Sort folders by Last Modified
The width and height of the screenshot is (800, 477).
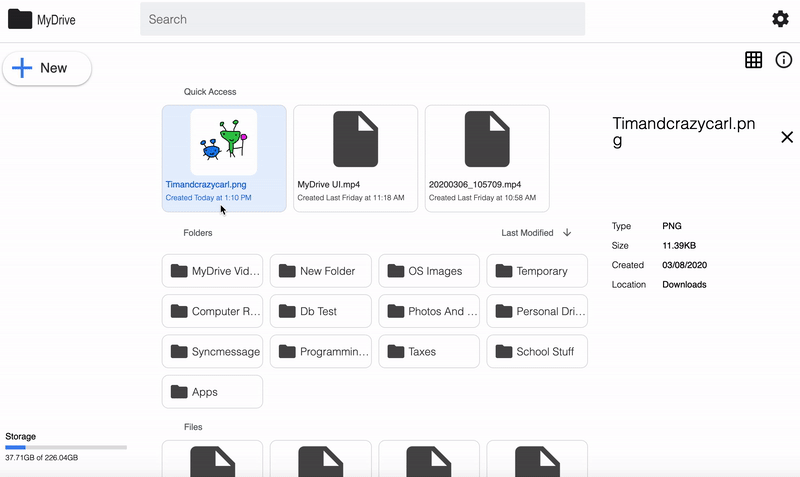527,233
